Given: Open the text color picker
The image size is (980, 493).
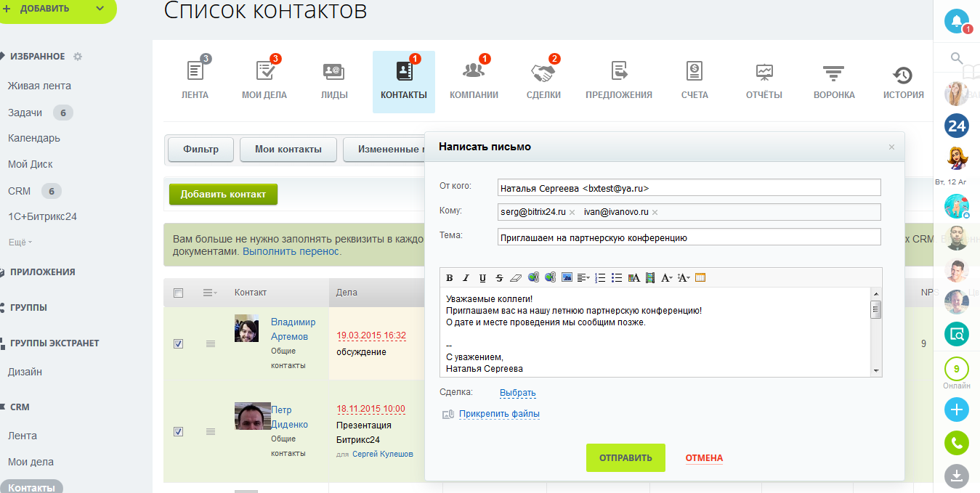Looking at the screenshot, I should coord(633,278).
